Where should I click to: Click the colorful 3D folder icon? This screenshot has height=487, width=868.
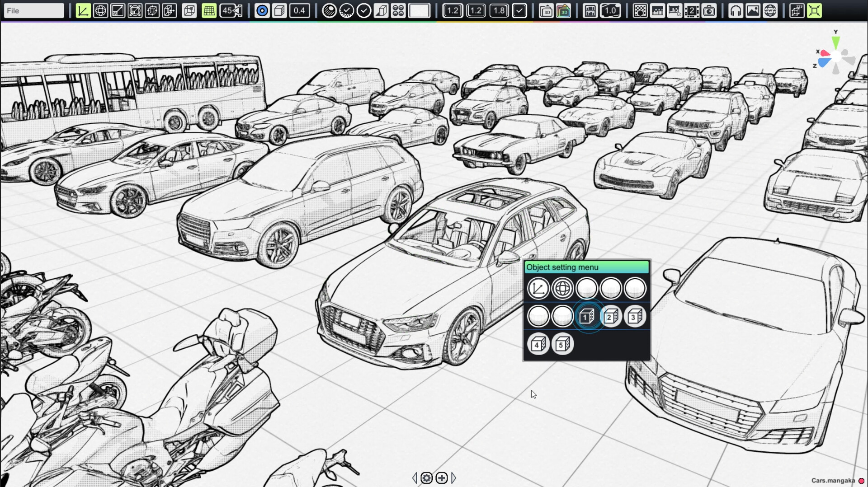coord(563,10)
